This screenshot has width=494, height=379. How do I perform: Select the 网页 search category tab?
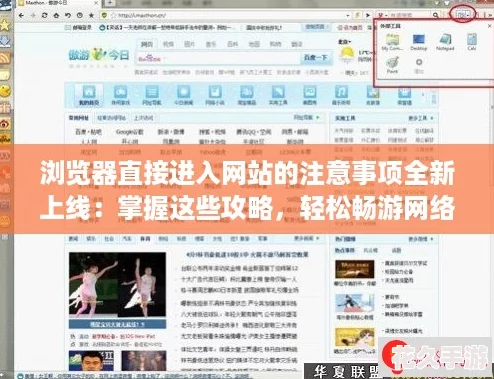(147, 44)
